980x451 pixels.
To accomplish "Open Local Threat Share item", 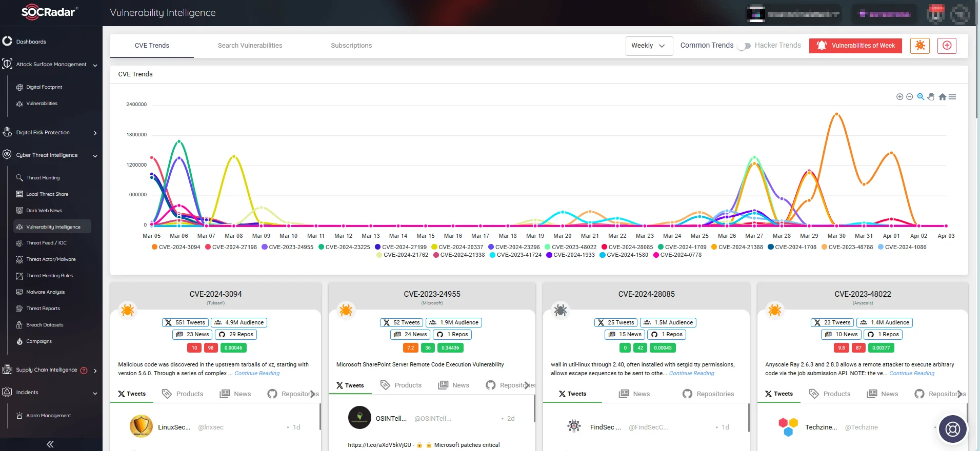I will pyautogui.click(x=47, y=194).
